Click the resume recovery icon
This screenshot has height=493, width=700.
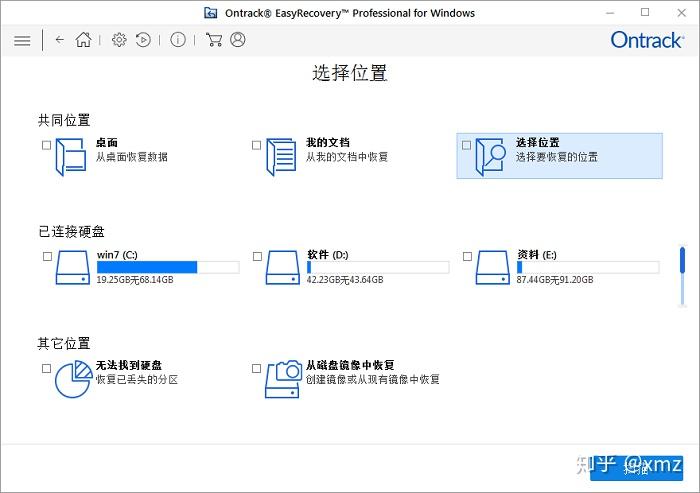click(143, 40)
